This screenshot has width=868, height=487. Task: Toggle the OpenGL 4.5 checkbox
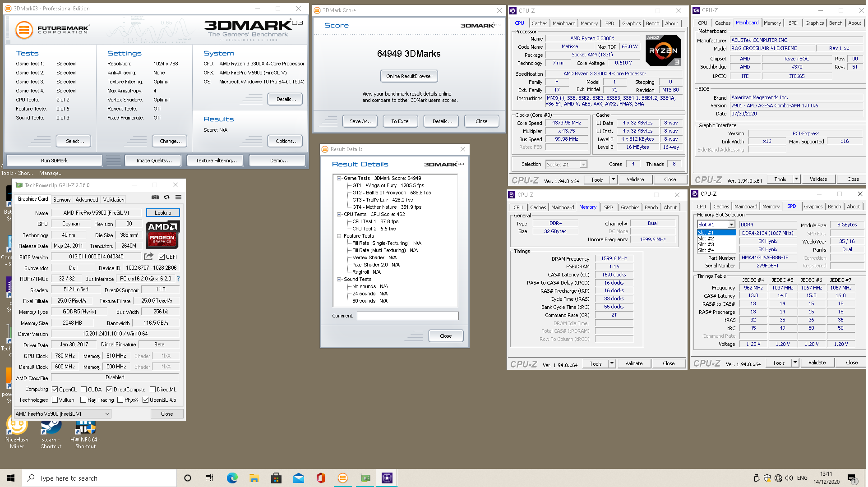(x=145, y=400)
